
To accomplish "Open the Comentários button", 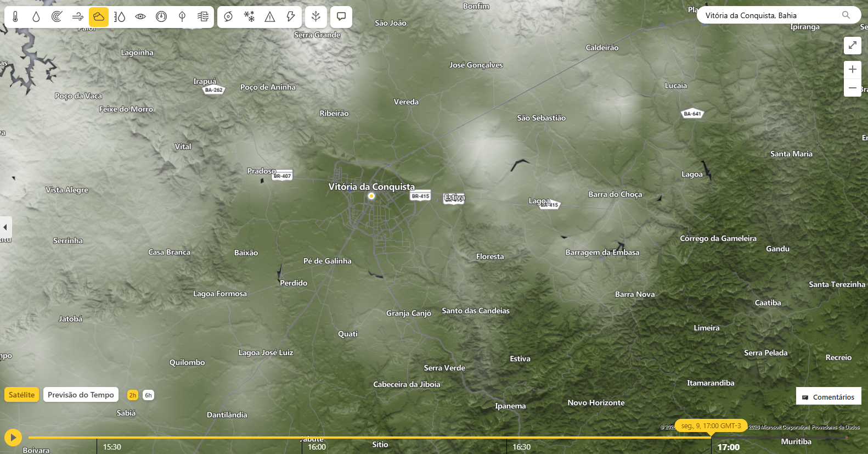I will 828,397.
